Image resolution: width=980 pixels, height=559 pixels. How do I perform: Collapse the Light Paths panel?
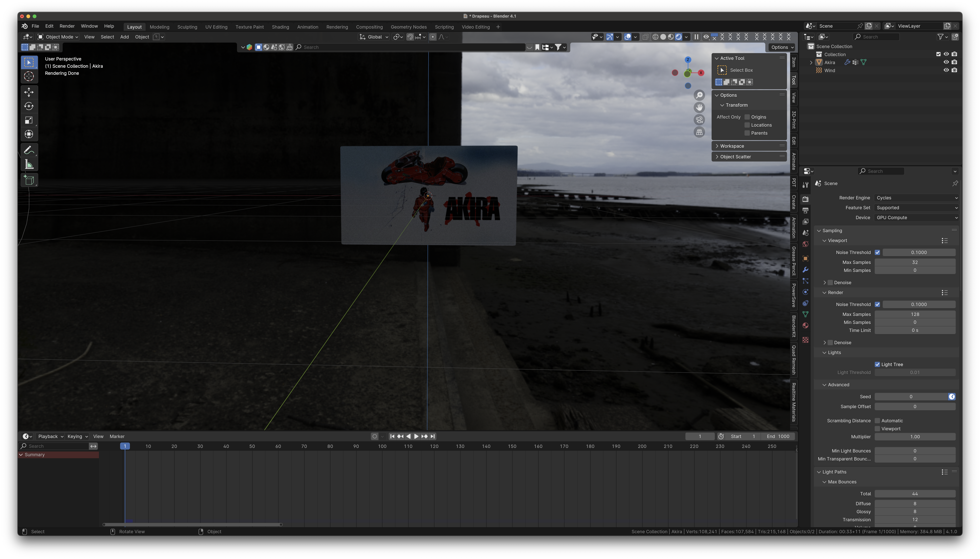(834, 472)
